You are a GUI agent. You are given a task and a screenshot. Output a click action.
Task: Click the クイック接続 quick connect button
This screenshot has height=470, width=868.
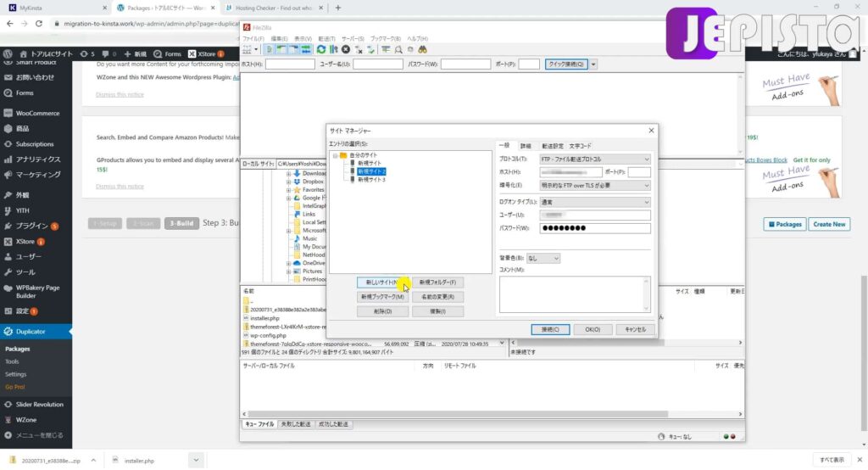tap(565, 64)
